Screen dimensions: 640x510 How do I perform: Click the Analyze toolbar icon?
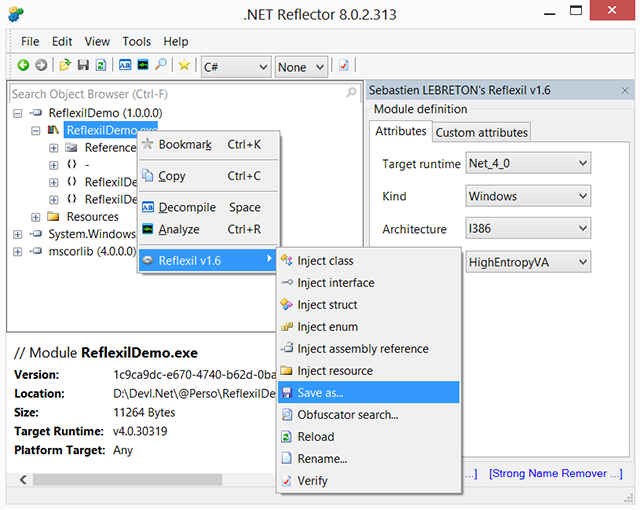(x=143, y=65)
